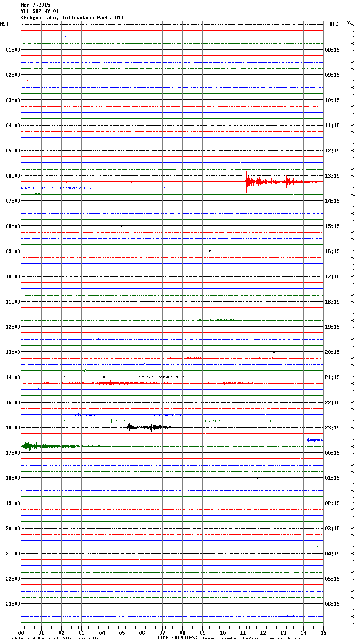Select the 13:00 MST time label
This screenshot has width=357, height=644.
(13, 352)
